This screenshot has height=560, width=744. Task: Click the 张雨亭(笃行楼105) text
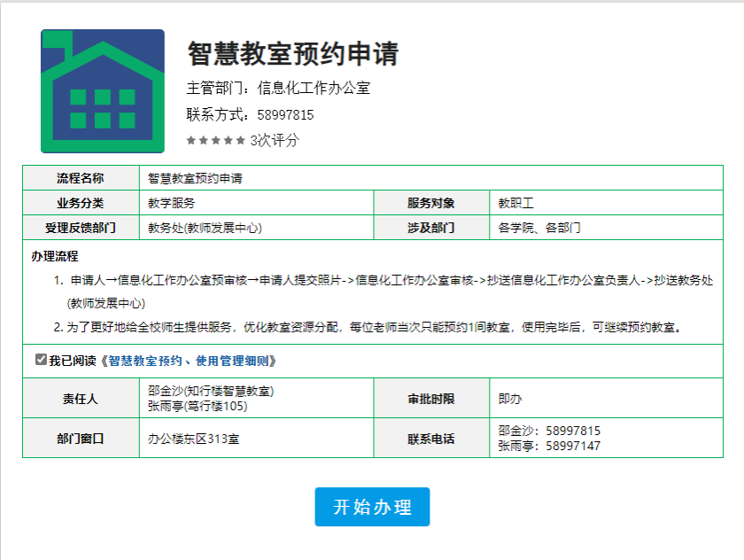coord(198,406)
